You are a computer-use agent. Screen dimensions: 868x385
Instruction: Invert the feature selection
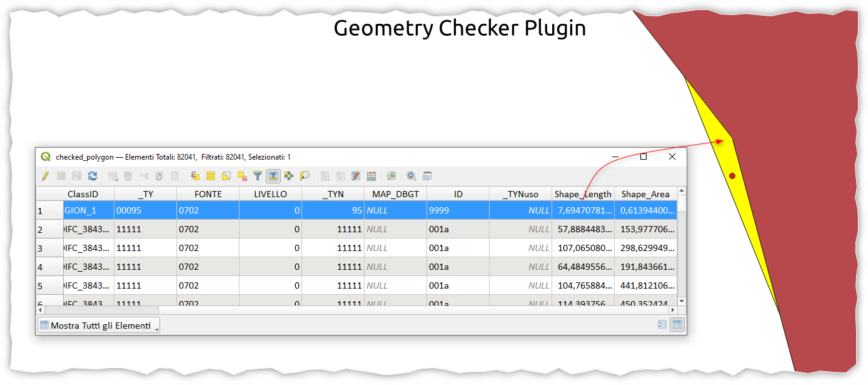[226, 177]
